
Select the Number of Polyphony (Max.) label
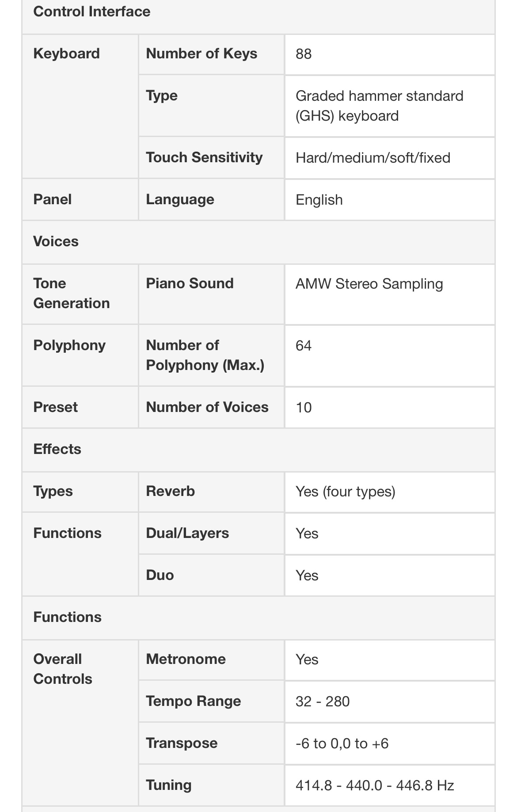[x=205, y=355]
